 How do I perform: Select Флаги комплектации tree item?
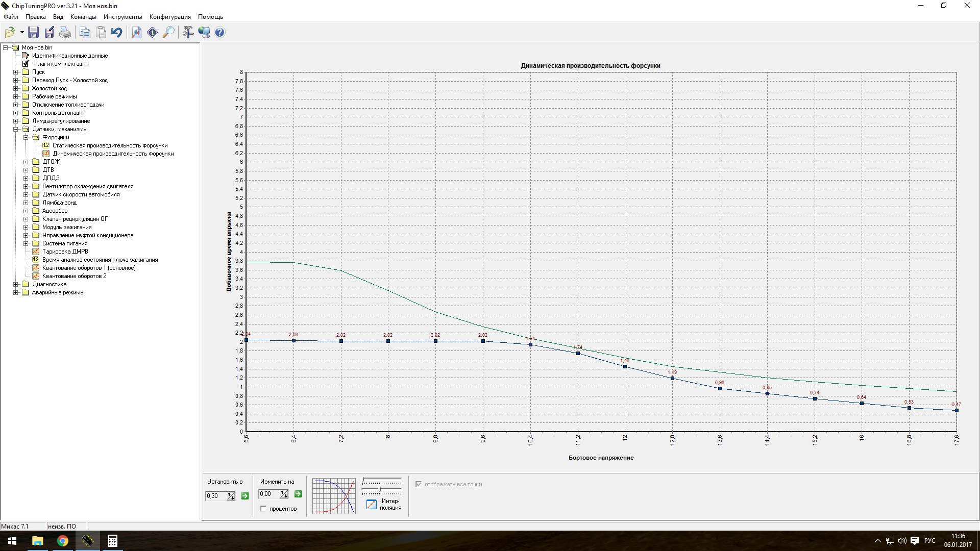pos(60,64)
